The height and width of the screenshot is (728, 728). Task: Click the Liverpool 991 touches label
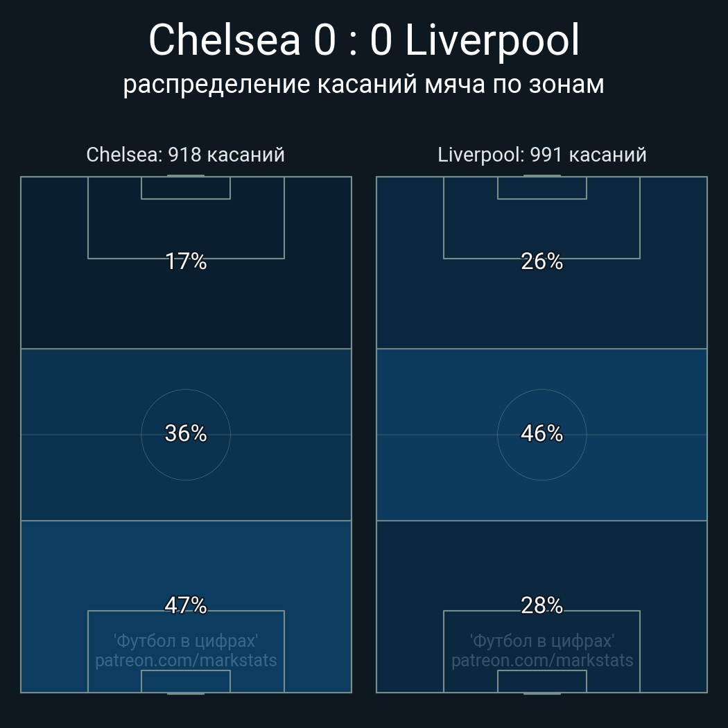click(x=541, y=155)
